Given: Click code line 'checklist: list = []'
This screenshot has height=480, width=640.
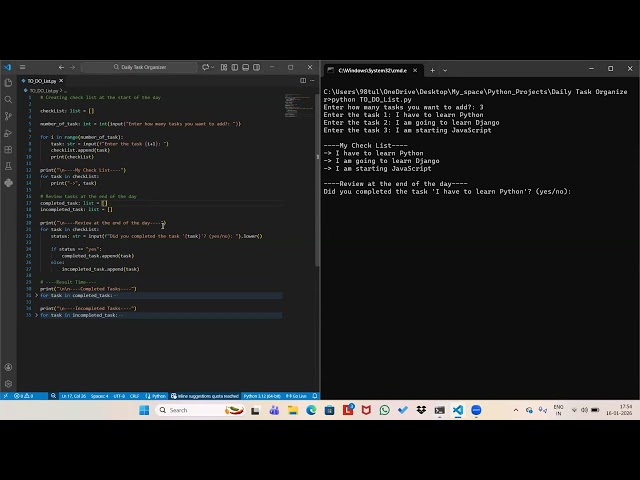Looking at the screenshot, I should click(x=67, y=111).
